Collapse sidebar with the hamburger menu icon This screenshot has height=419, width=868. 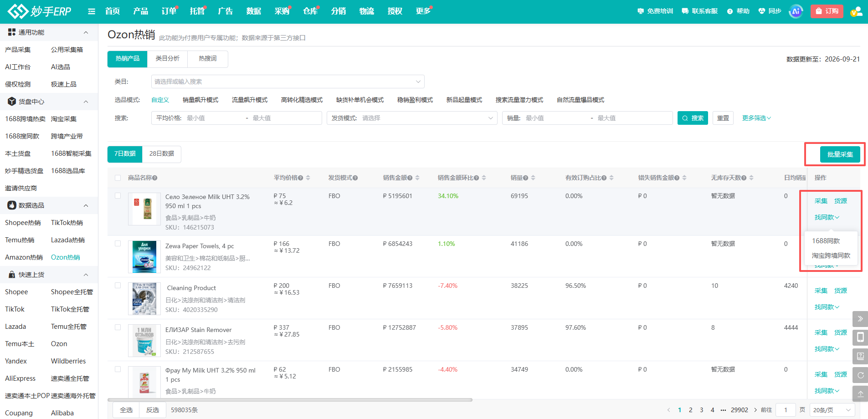[92, 11]
